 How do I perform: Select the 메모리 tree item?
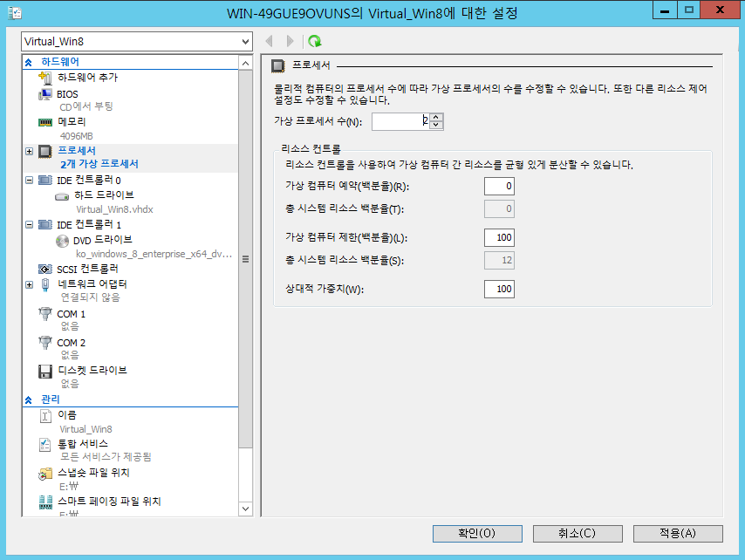pos(72,122)
